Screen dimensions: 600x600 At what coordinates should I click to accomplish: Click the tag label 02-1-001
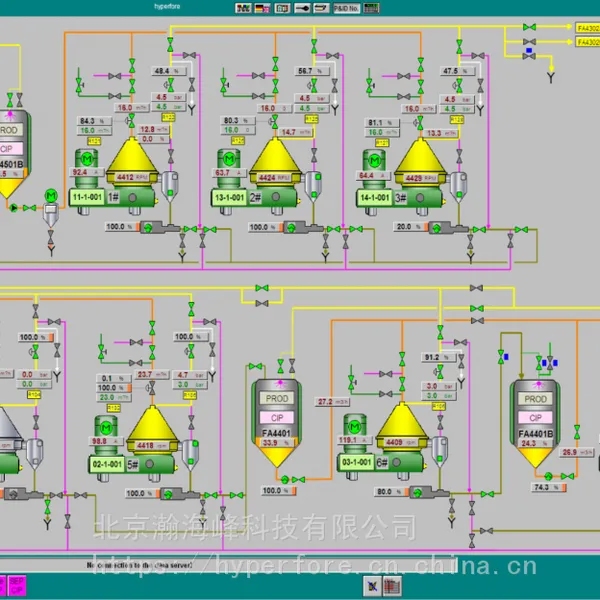[x=107, y=465]
